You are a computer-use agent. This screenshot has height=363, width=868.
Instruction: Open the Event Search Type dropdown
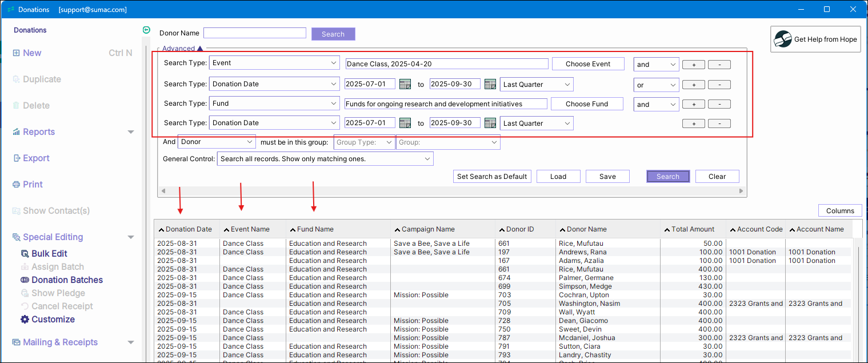tap(274, 63)
